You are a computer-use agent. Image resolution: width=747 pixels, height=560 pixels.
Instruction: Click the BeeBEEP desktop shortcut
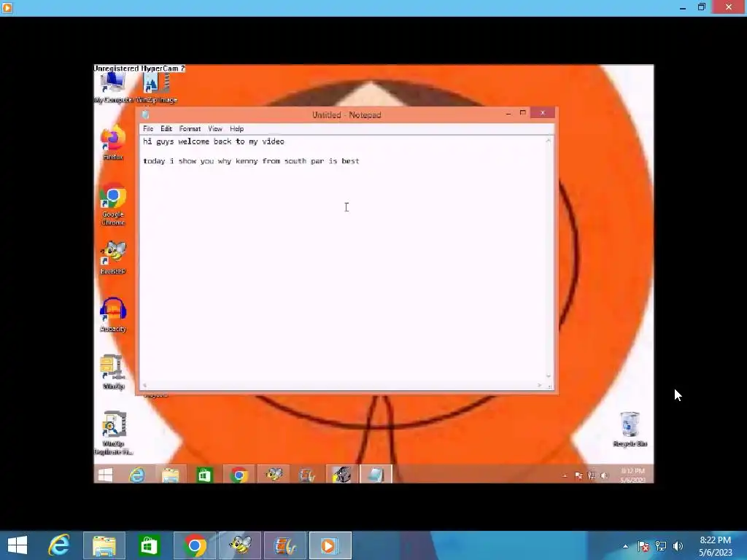113,257
